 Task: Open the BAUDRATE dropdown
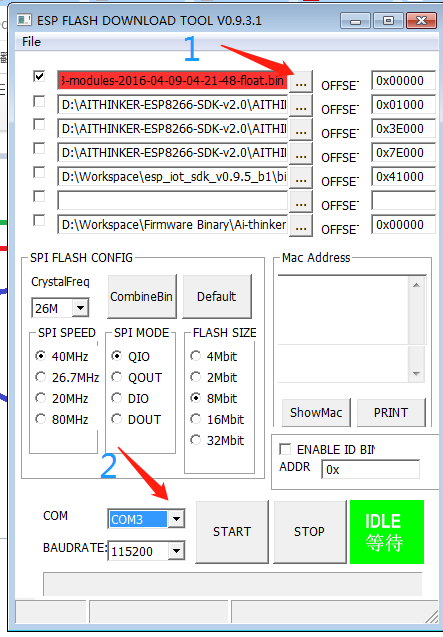coord(176,551)
